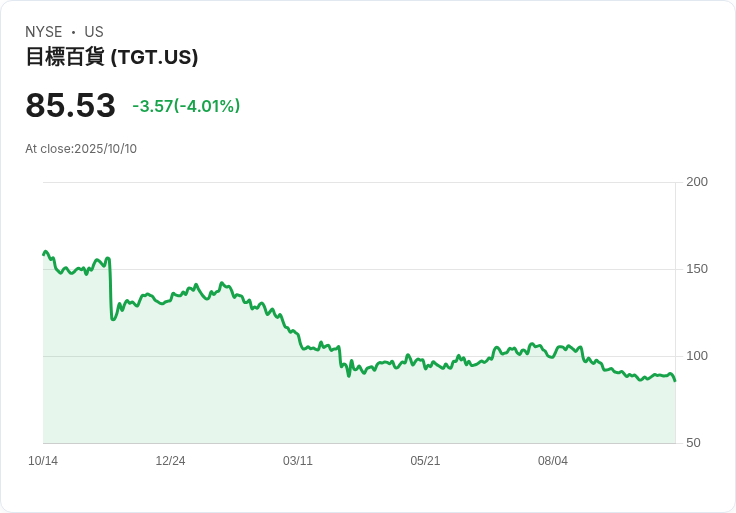
Task: Click the 200 y-axis price label
Action: (x=697, y=182)
